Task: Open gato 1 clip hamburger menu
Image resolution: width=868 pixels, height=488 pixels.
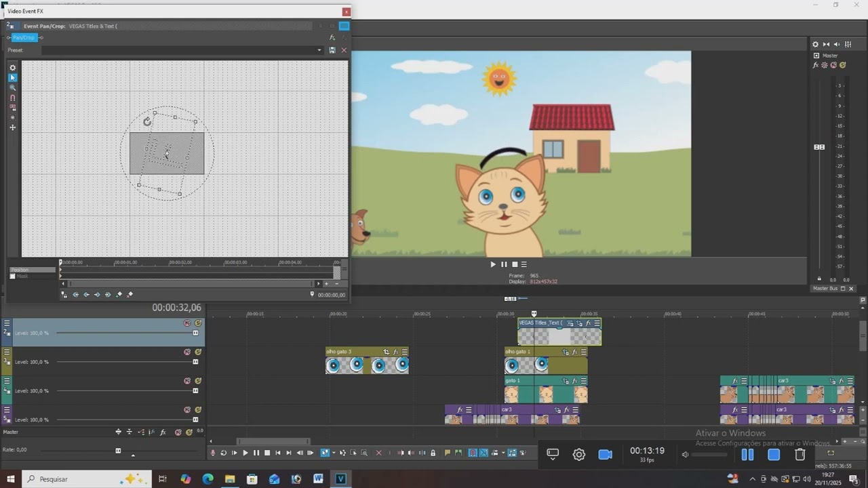Action: coord(583,381)
